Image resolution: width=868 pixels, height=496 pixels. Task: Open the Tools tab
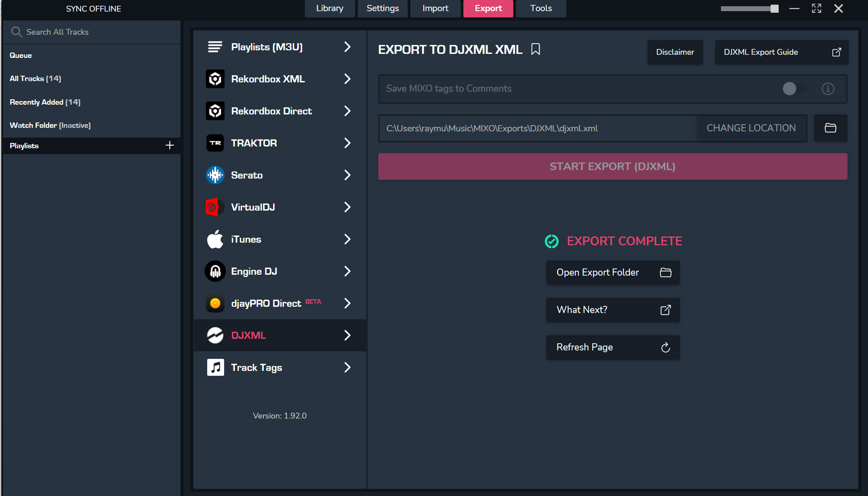click(x=541, y=8)
